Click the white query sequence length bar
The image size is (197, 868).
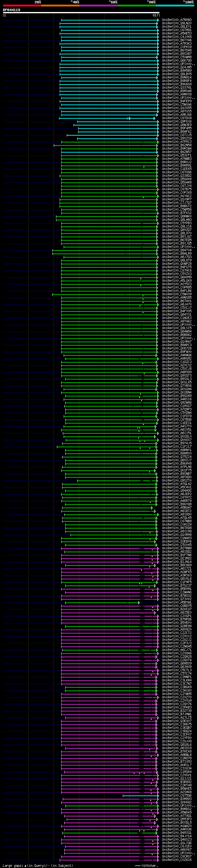click(x=81, y=13)
